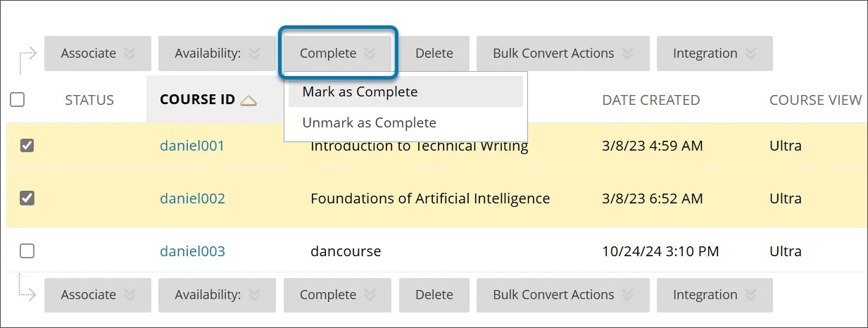The width and height of the screenshot is (868, 328).
Task: Click the top Bulk Convert Actions chevron icon
Action: pos(627,53)
